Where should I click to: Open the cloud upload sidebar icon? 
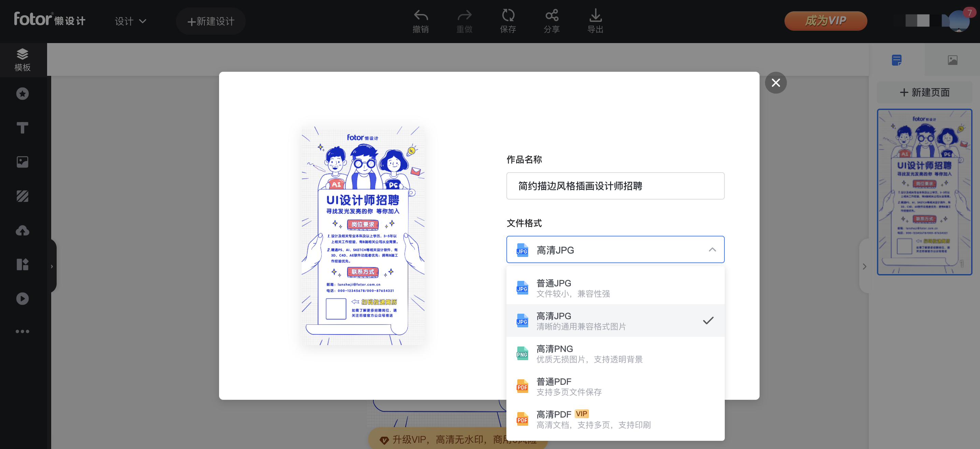coord(23,230)
